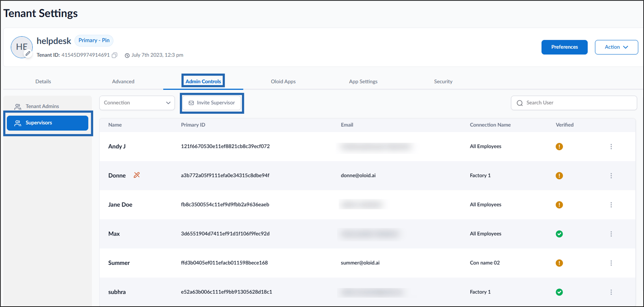Click Tenant ID value 41545D9974914691

click(x=85, y=55)
